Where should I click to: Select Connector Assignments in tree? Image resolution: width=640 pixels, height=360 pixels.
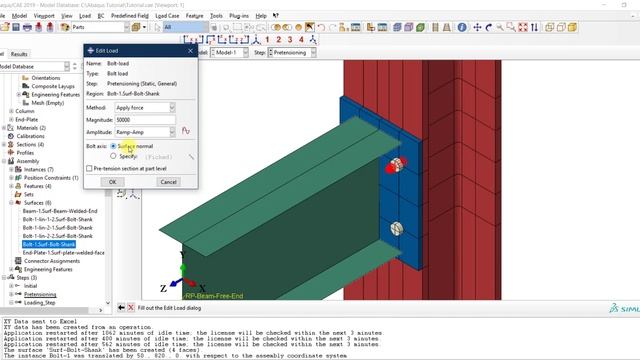[52, 261]
